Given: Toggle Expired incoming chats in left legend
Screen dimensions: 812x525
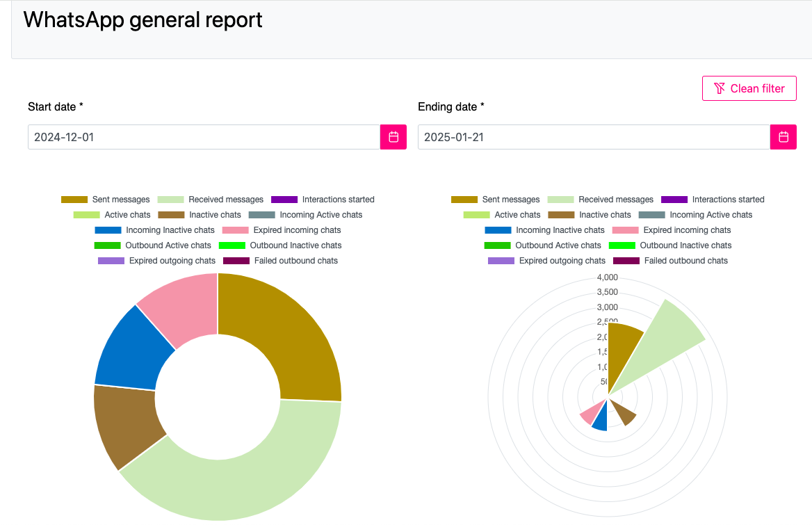Looking at the screenshot, I should click(282, 230).
